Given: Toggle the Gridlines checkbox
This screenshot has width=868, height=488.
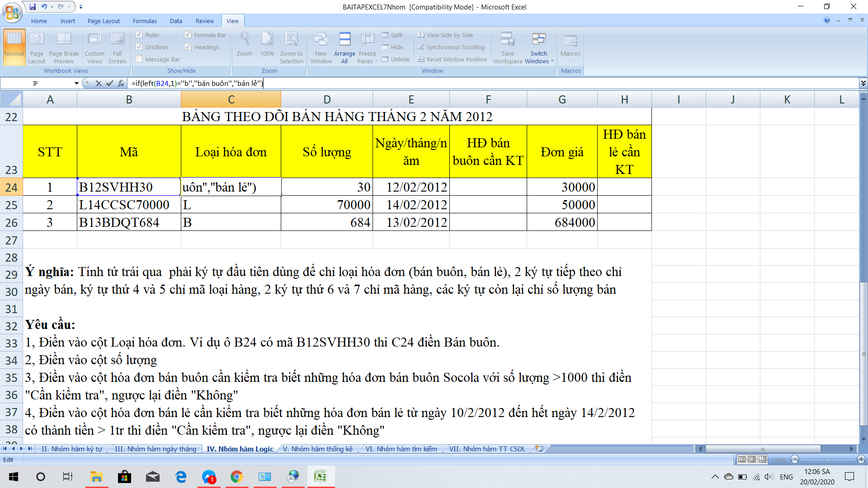Looking at the screenshot, I should pyautogui.click(x=139, y=47).
